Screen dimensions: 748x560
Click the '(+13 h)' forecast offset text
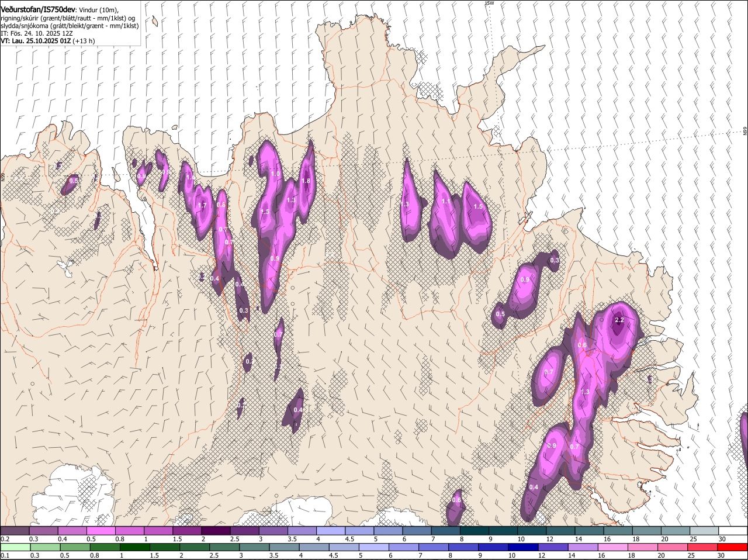point(84,41)
